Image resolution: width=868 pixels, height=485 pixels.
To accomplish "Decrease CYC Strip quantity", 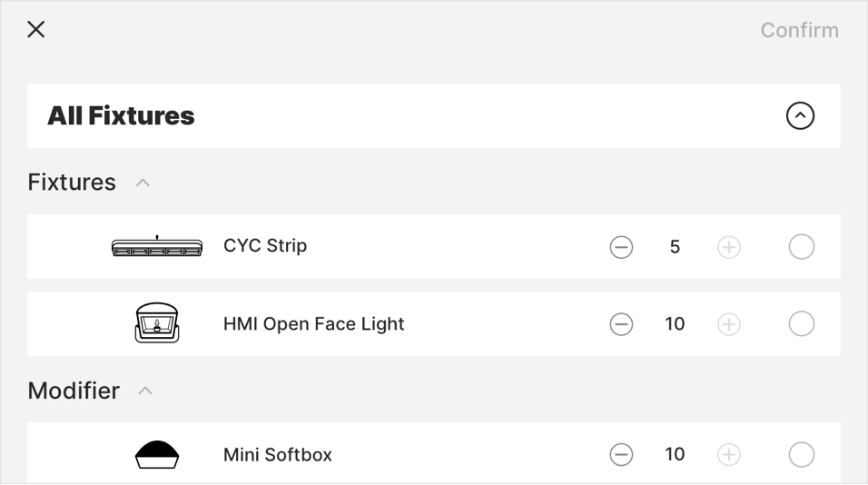I will pyautogui.click(x=621, y=247).
